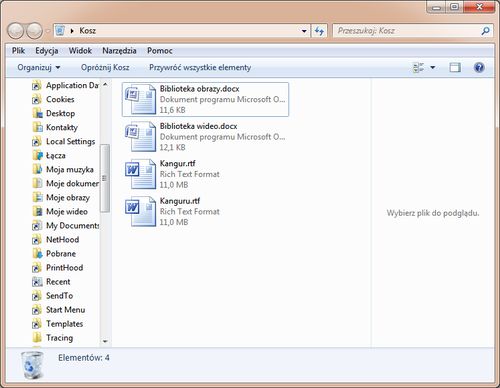Click the Pobrane folder icon
The width and height of the screenshot is (500, 388).
pyautogui.click(x=38, y=254)
